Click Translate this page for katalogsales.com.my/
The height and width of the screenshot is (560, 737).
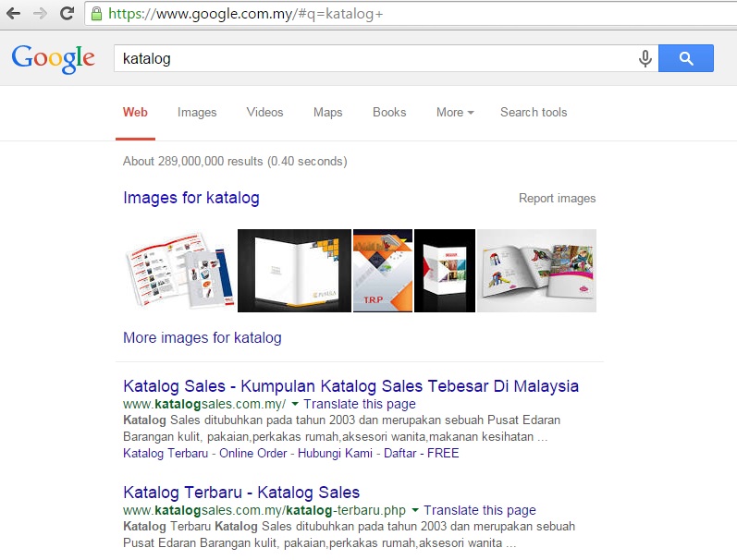pyautogui.click(x=360, y=404)
